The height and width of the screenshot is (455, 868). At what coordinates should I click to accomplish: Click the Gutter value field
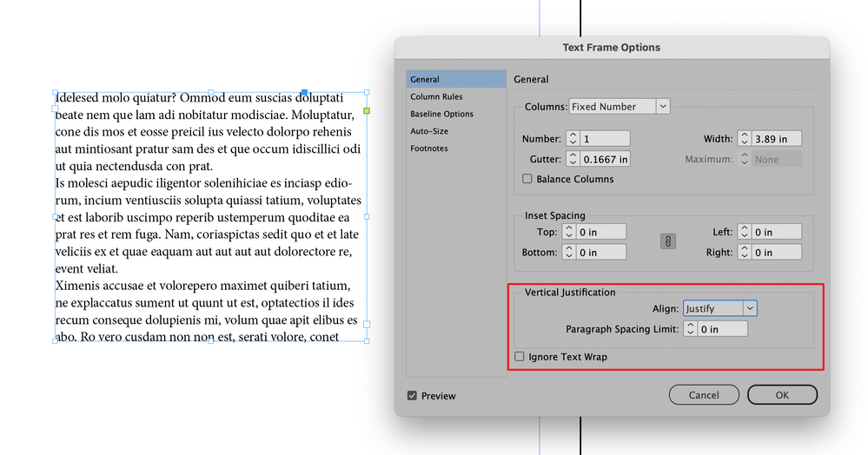coord(605,159)
